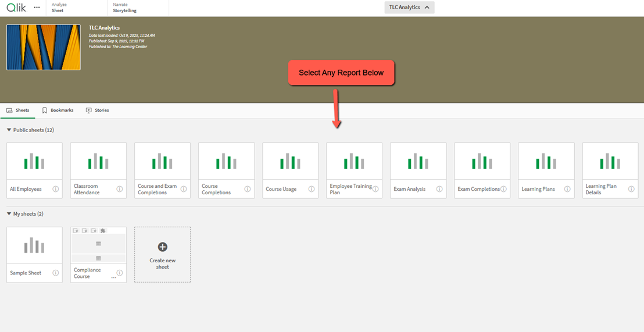Click info icon on Course Usage sheet
The width and height of the screenshot is (644, 332).
[x=312, y=189]
